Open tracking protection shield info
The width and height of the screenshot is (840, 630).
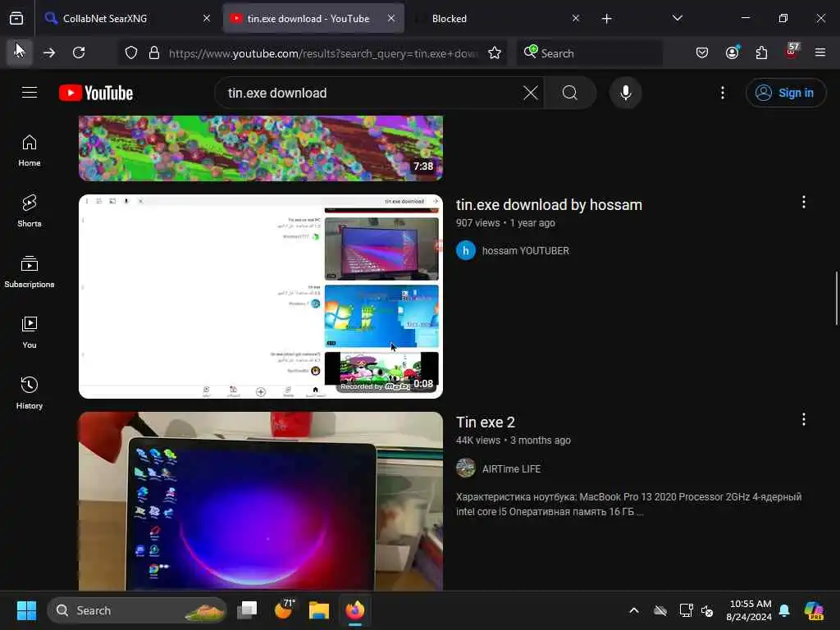tap(131, 52)
